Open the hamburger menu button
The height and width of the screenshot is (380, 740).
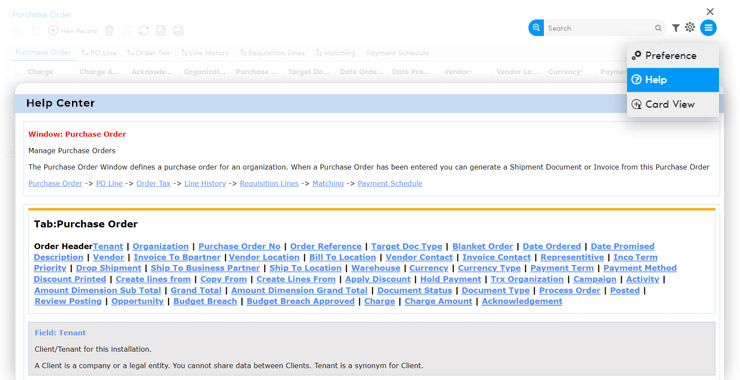pos(708,28)
